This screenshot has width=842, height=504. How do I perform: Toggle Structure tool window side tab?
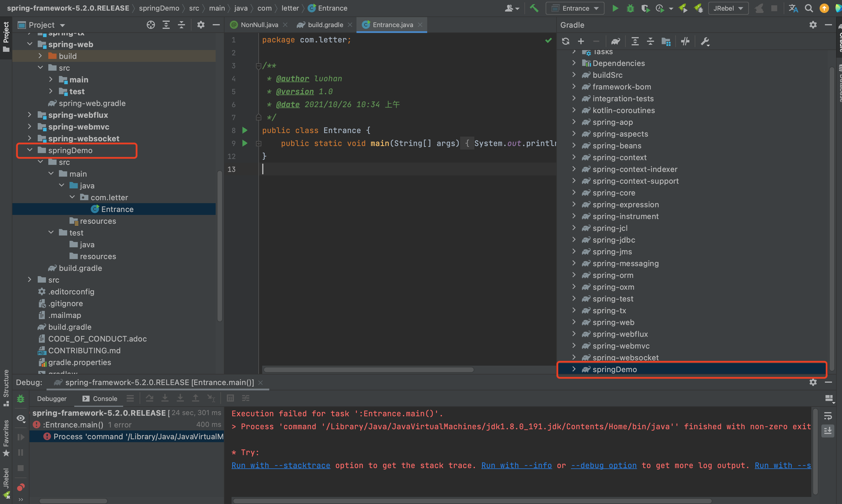(x=6, y=388)
